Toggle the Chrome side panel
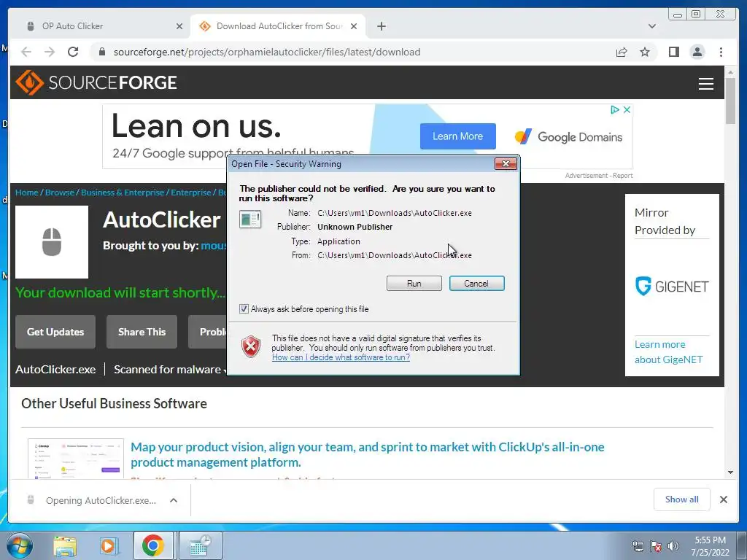This screenshot has height=560, width=747. coord(673,52)
